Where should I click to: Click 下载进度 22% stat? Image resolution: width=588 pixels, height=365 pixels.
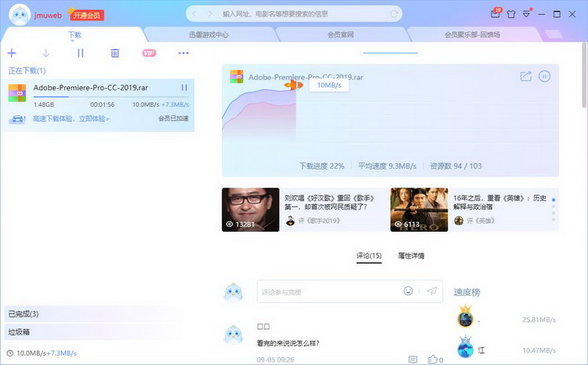pyautogui.click(x=321, y=166)
